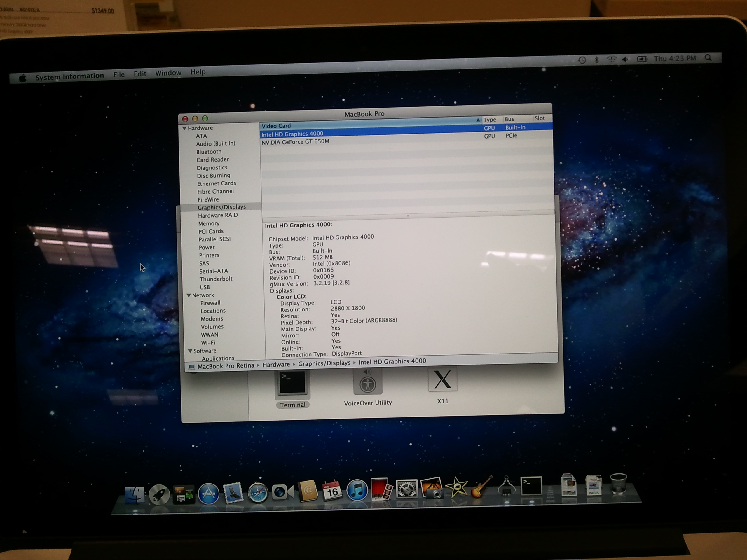Click the Type column header
This screenshot has width=747, height=560.
(x=490, y=120)
